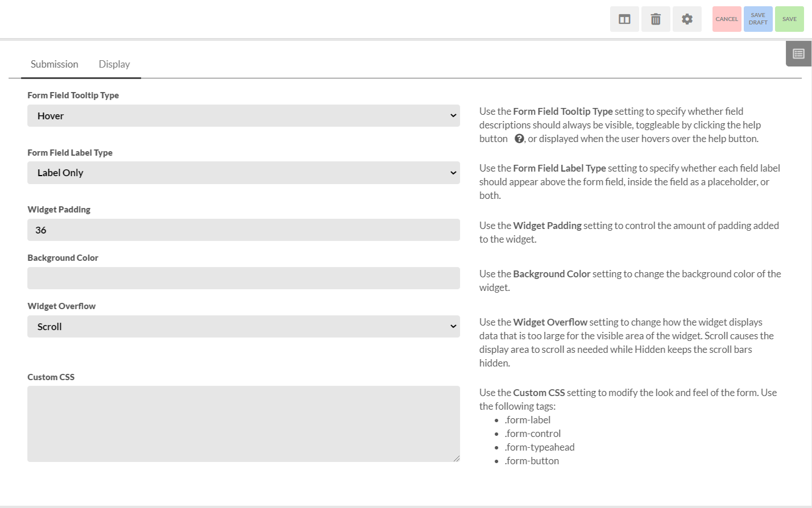812x508 pixels.
Task: Select the Submission tab
Action: coord(54,64)
